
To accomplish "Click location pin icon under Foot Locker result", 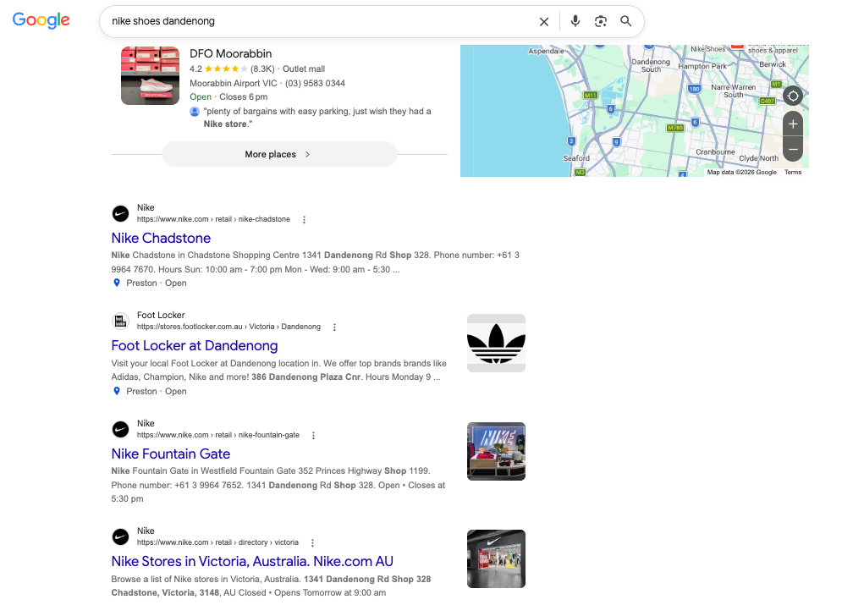I will point(117,392).
